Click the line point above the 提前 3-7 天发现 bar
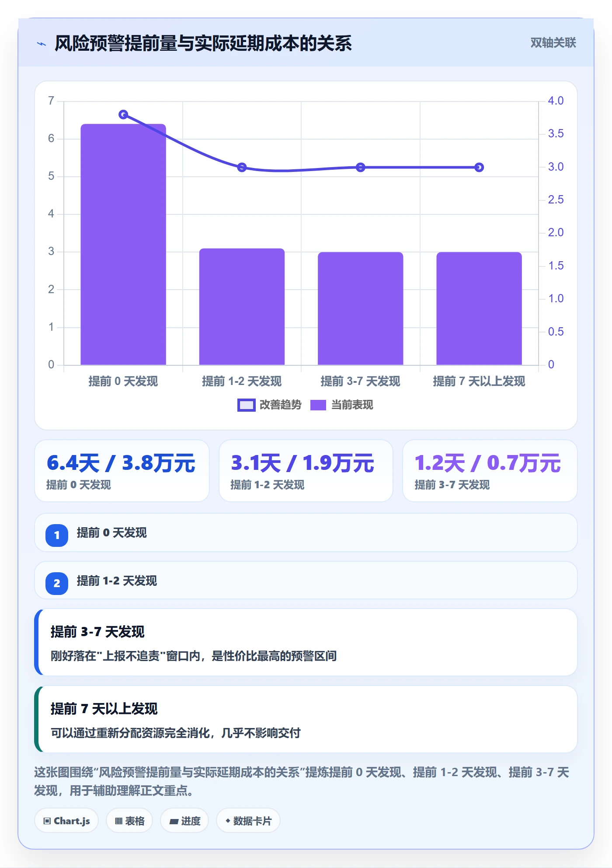This screenshot has width=612, height=868. tap(361, 167)
